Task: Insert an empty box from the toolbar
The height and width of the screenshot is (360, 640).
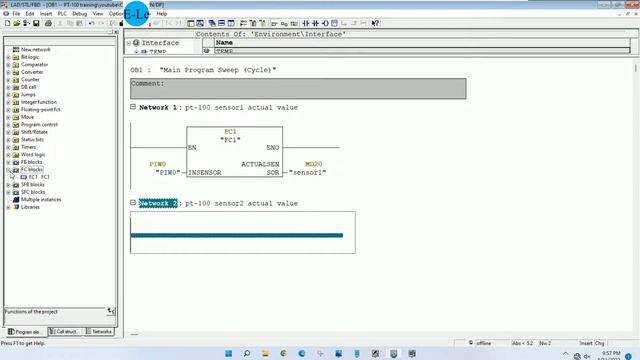Action: click(334, 23)
